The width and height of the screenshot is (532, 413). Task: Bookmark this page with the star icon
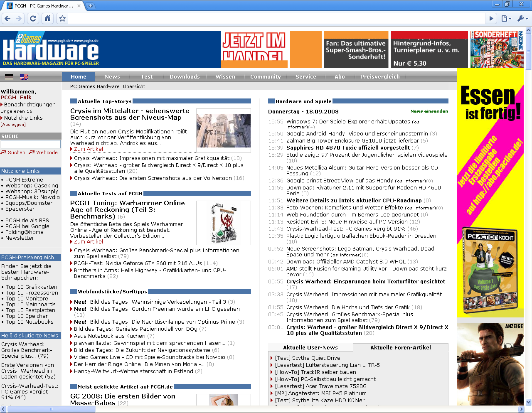pyautogui.click(x=62, y=18)
